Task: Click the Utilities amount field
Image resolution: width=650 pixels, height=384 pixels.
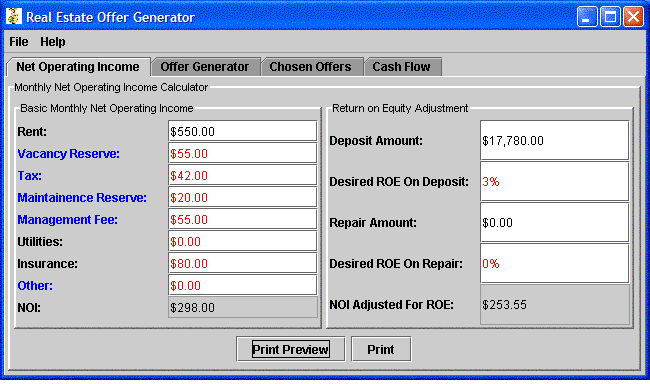Action: 243,241
